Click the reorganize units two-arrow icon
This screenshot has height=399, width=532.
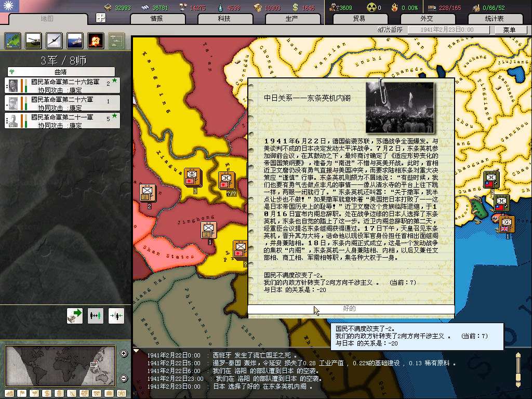point(96,315)
